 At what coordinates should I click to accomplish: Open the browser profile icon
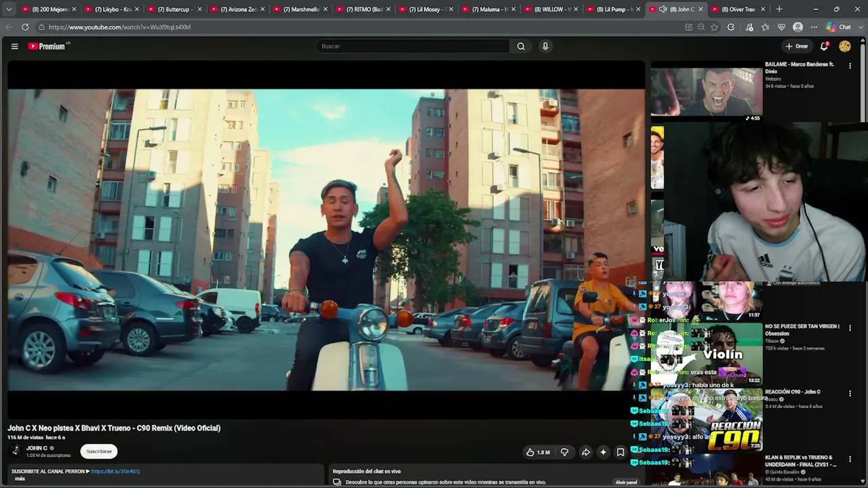[798, 27]
